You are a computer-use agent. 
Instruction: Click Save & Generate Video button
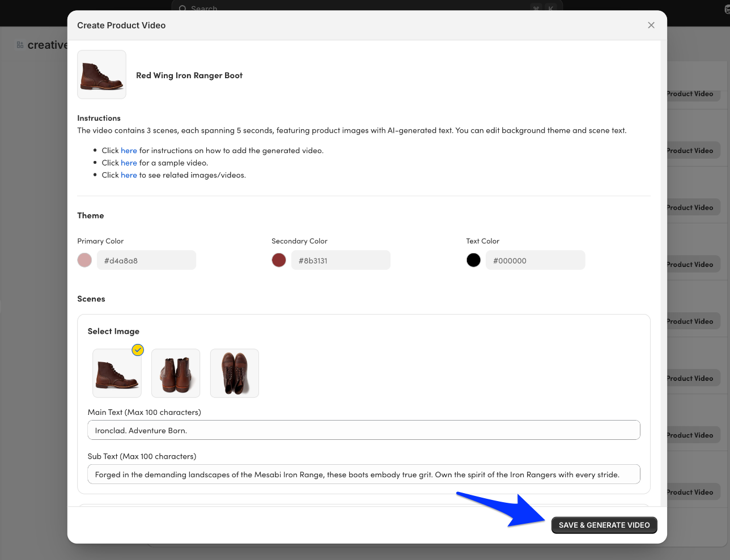tap(604, 525)
